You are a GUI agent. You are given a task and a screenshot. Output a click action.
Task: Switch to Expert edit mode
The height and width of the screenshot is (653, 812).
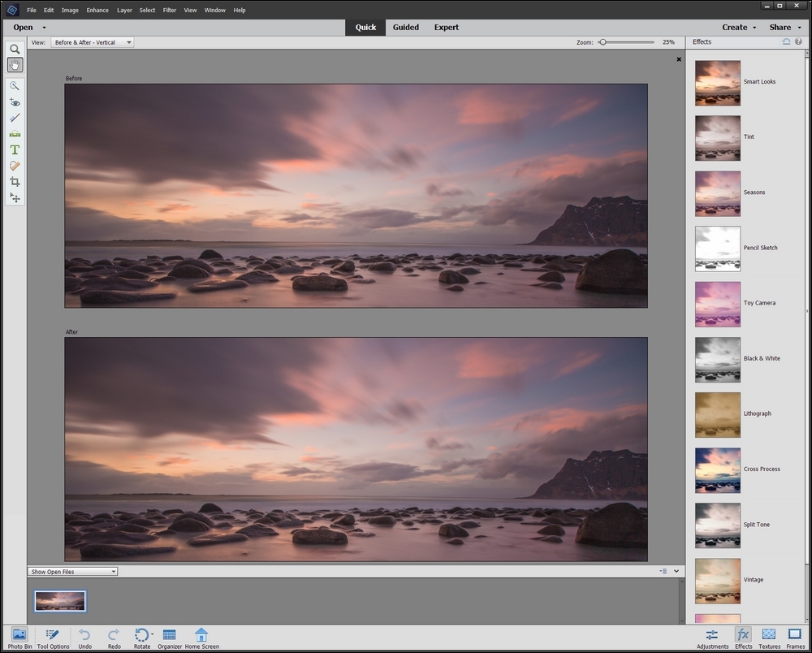pos(447,28)
